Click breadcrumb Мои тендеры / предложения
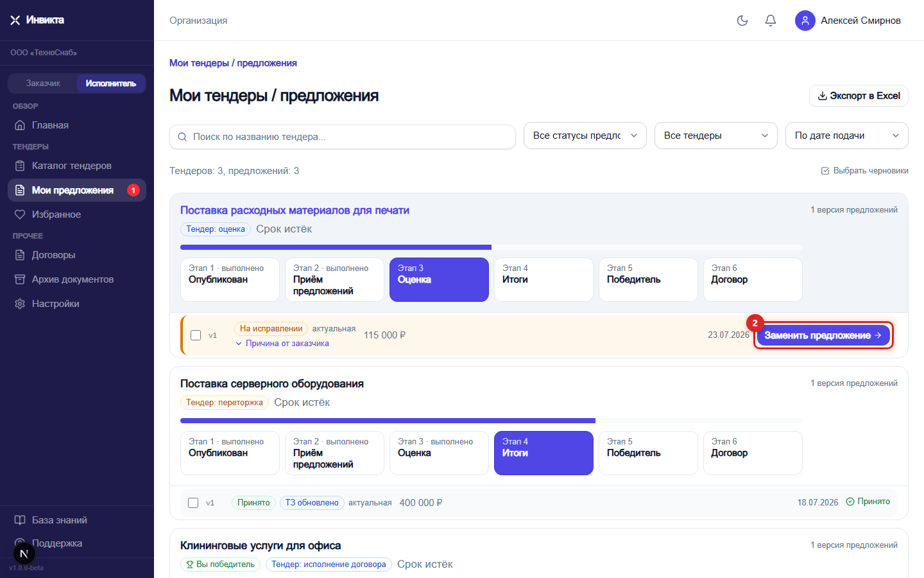The image size is (924, 578). click(x=233, y=63)
